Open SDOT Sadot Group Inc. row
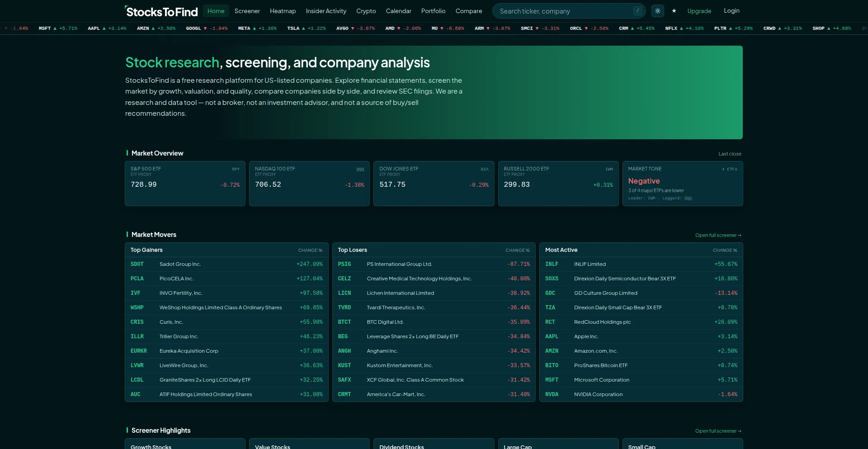Viewport: 868px width, 449px height. [x=226, y=264]
